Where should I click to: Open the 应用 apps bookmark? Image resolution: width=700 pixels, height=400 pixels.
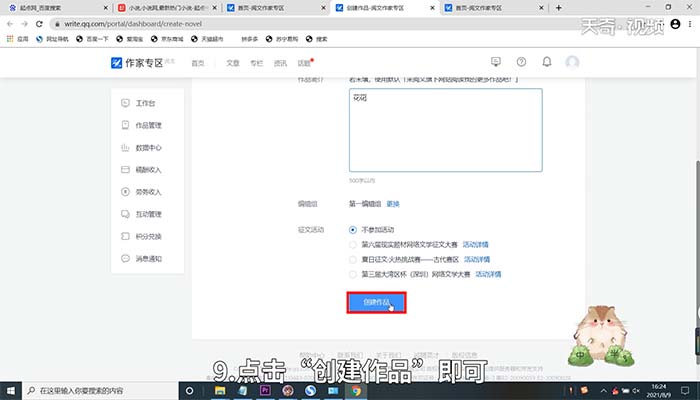click(17, 39)
